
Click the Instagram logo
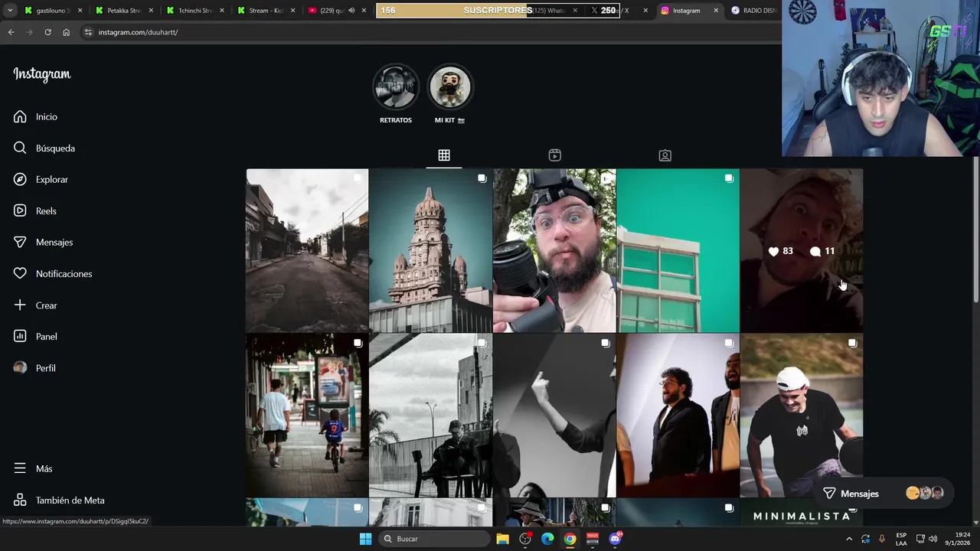42,74
